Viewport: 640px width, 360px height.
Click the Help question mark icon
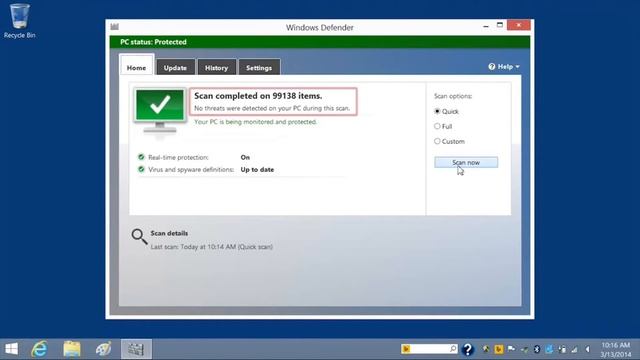point(491,67)
